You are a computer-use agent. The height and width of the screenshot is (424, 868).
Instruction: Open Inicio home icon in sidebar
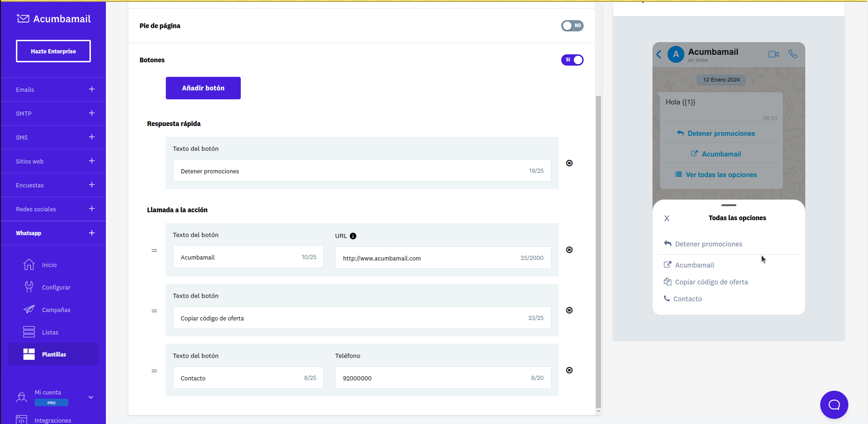click(29, 265)
